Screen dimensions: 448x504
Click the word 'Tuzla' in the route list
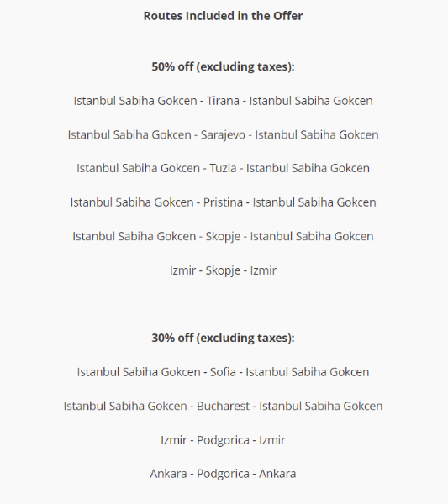pyautogui.click(x=223, y=168)
